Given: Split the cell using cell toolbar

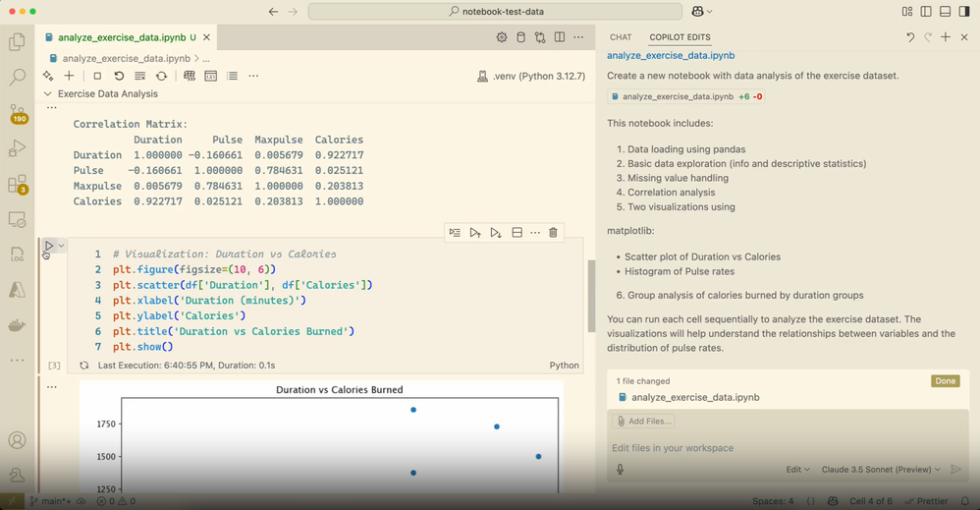Looking at the screenshot, I should [517, 233].
